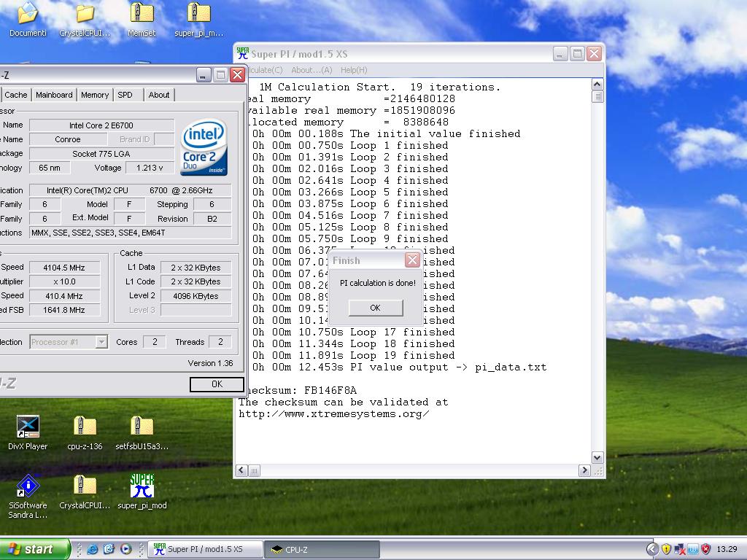
Task: Click the rated FSB value 1641.8 MHz
Action: pos(64,310)
